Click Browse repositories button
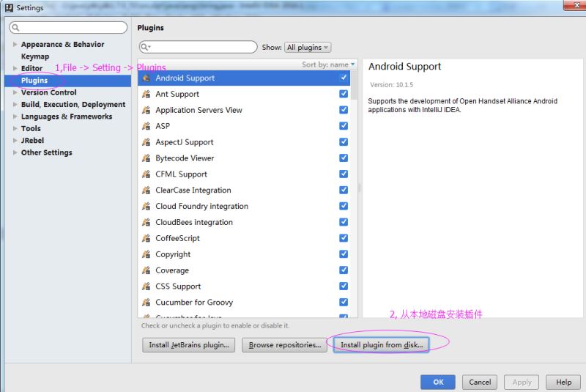This screenshot has width=586, height=392. coord(285,345)
